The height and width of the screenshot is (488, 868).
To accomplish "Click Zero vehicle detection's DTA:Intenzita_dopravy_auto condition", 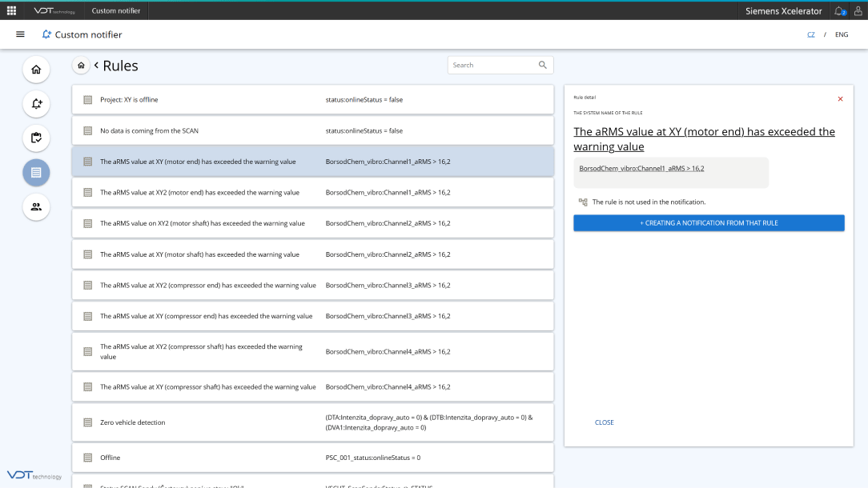I will coord(429,422).
